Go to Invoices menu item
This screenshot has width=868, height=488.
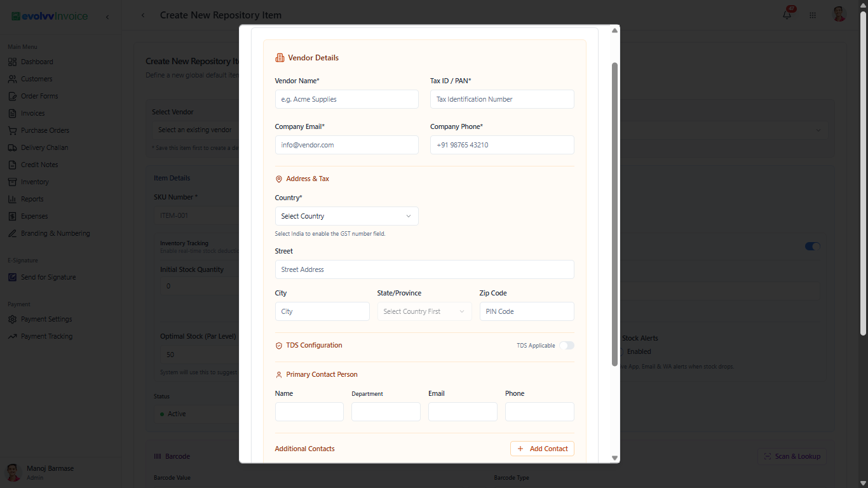32,113
